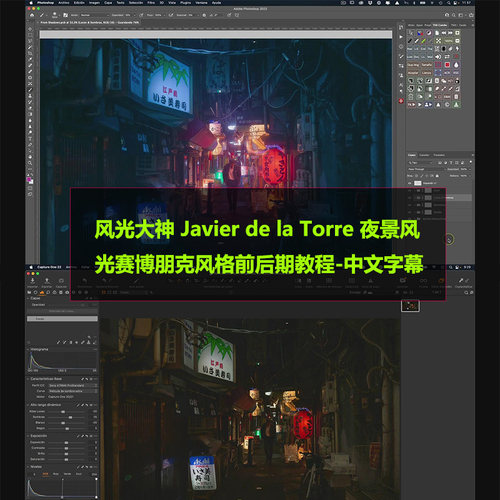Image resolution: width=500 pixels, height=500 pixels.
Task: Click the lightning bolt icon in the TK panel
Action: click(x=457, y=49)
